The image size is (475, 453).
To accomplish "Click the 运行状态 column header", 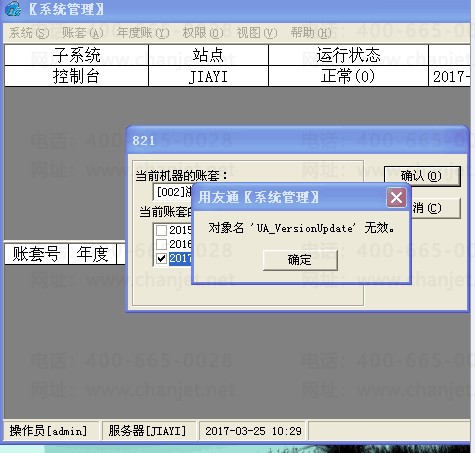I will pos(348,55).
